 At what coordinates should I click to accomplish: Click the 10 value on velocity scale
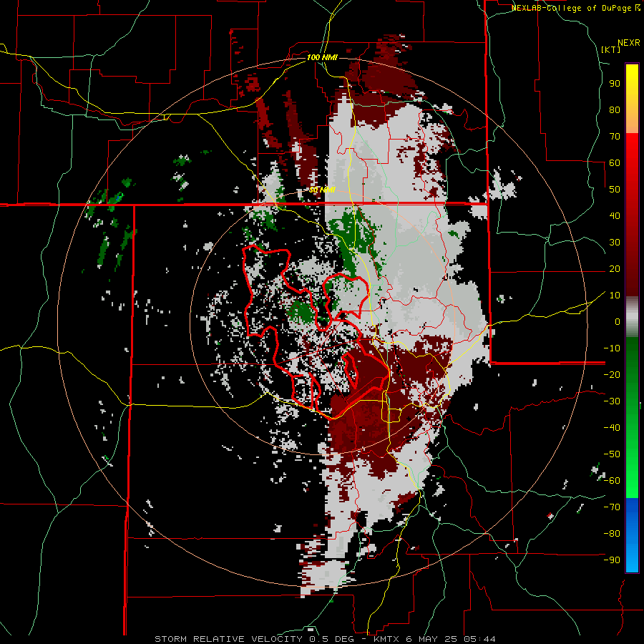[x=615, y=296]
